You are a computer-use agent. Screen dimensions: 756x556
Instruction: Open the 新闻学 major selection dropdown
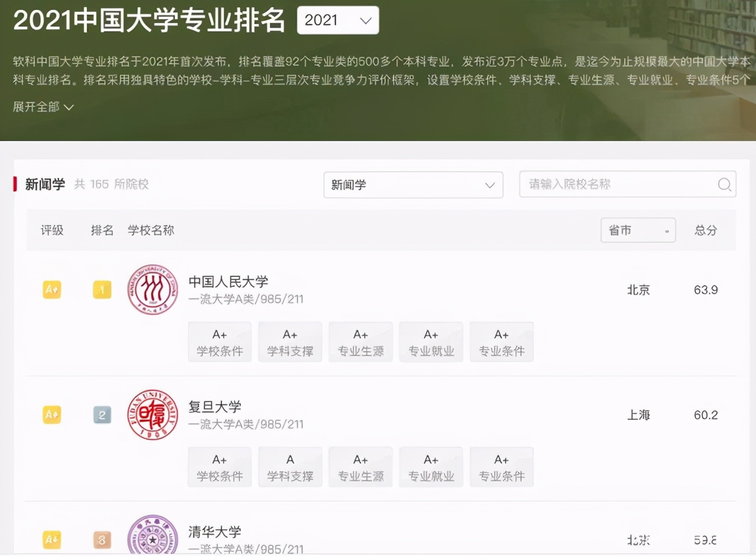[413, 185]
